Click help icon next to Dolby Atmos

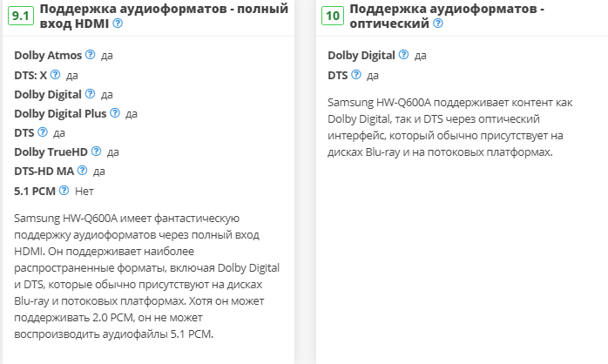(x=90, y=55)
